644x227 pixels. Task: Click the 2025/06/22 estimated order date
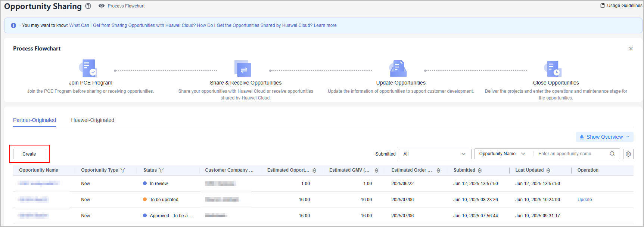pyautogui.click(x=402, y=184)
